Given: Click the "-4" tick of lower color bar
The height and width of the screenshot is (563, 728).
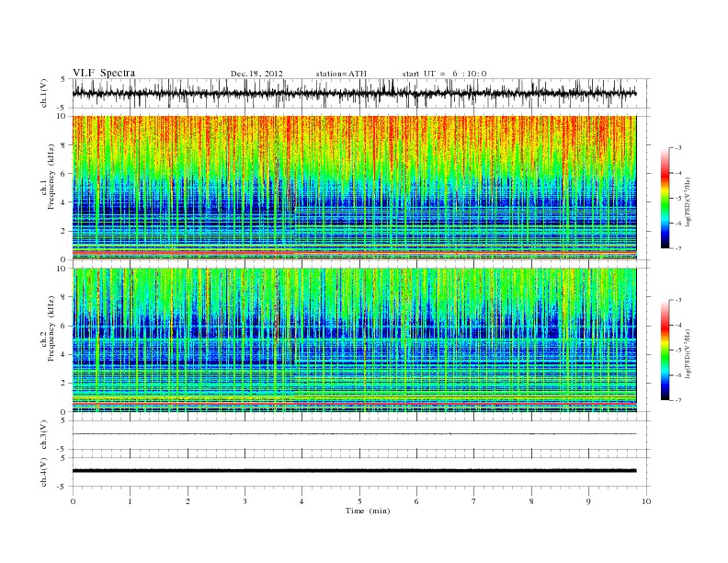Looking at the screenshot, I should 678,325.
